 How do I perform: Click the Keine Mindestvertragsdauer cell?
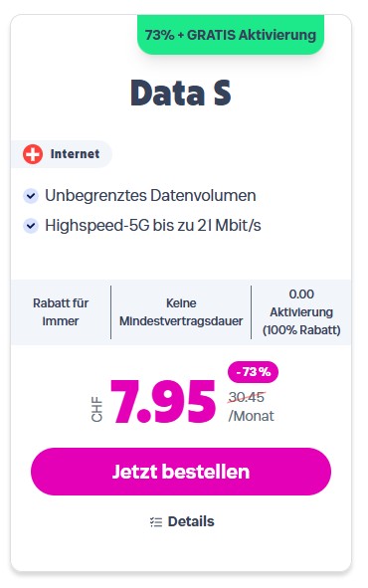(x=181, y=312)
